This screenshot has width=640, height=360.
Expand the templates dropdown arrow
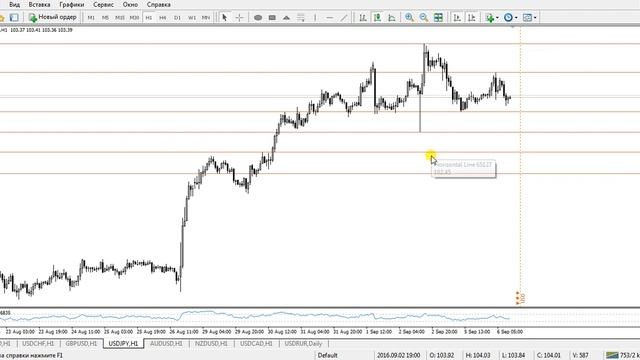(x=535, y=18)
